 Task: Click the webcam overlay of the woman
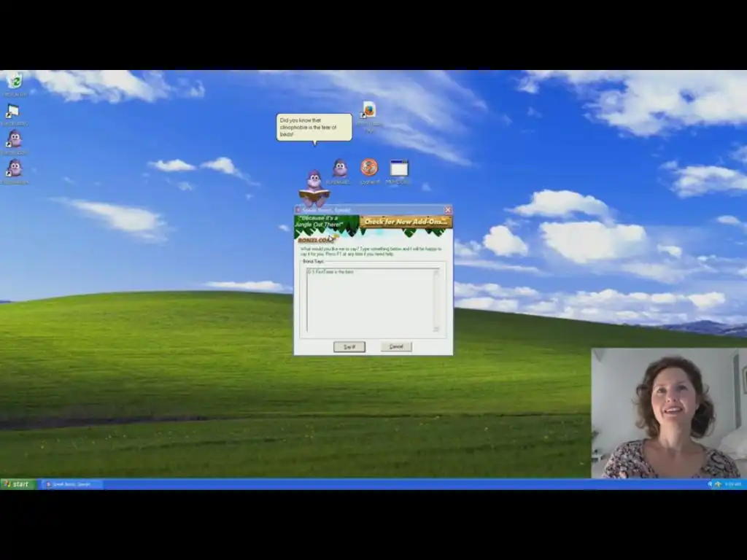(669, 413)
